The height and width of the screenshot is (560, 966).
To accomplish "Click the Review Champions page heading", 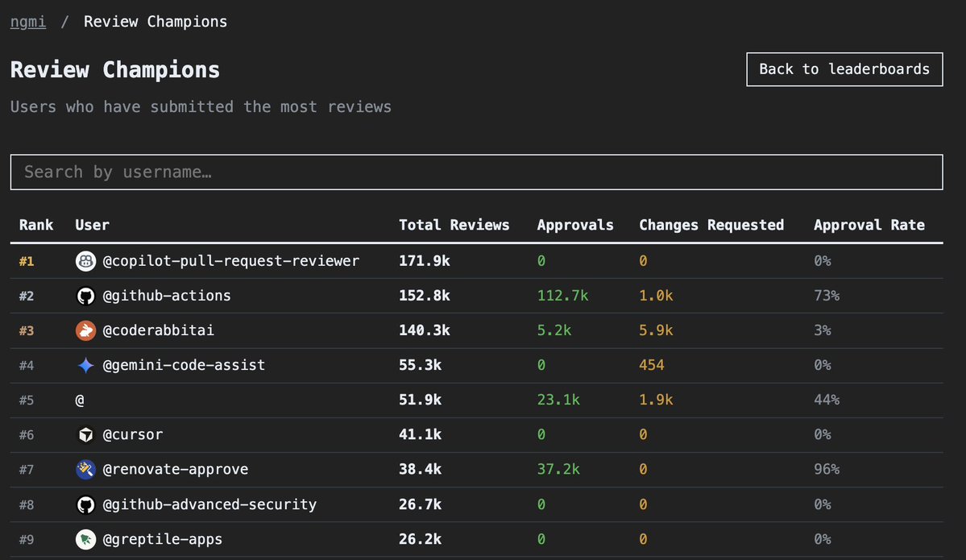I will tap(115, 69).
